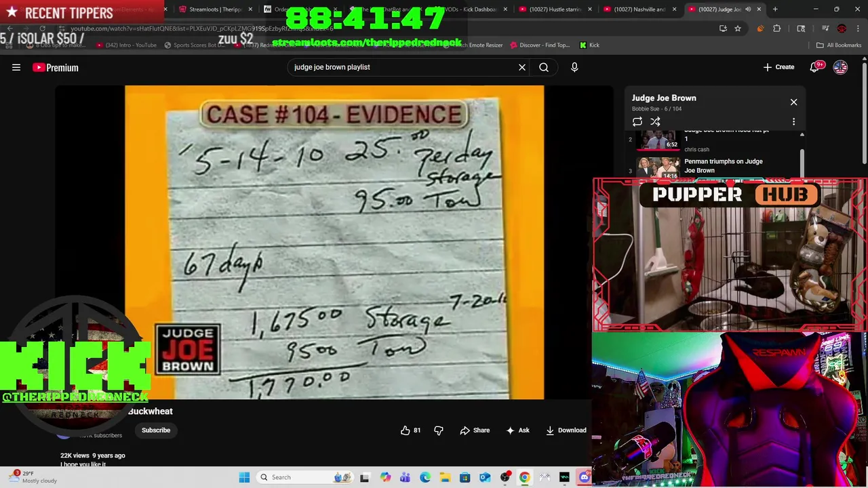Open the '(342) Intro - YouTube' bookmark

(x=127, y=45)
